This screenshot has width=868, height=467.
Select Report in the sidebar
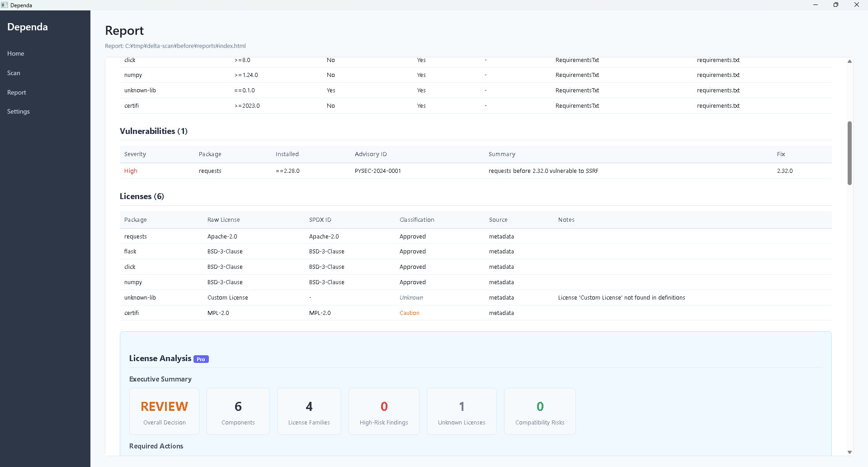(17, 92)
